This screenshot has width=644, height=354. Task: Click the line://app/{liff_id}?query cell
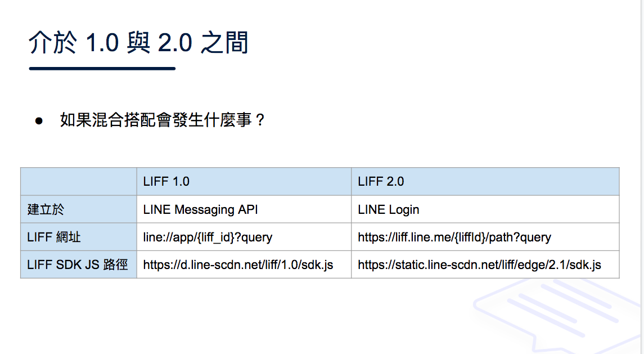coord(244,237)
